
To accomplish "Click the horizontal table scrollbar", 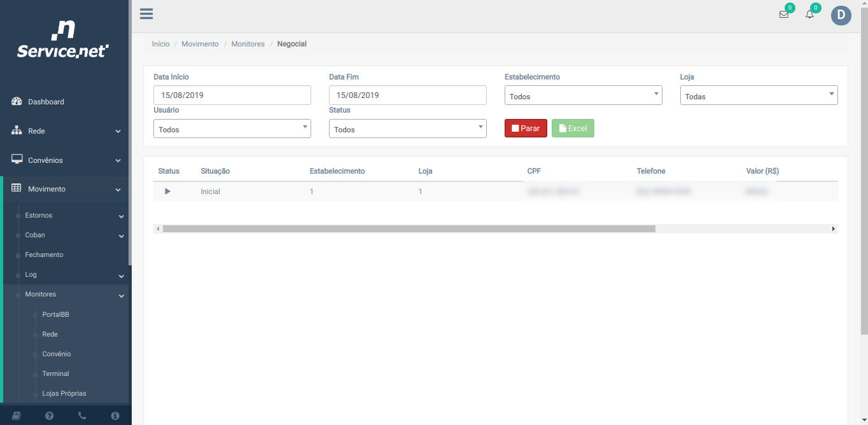I will 409,228.
